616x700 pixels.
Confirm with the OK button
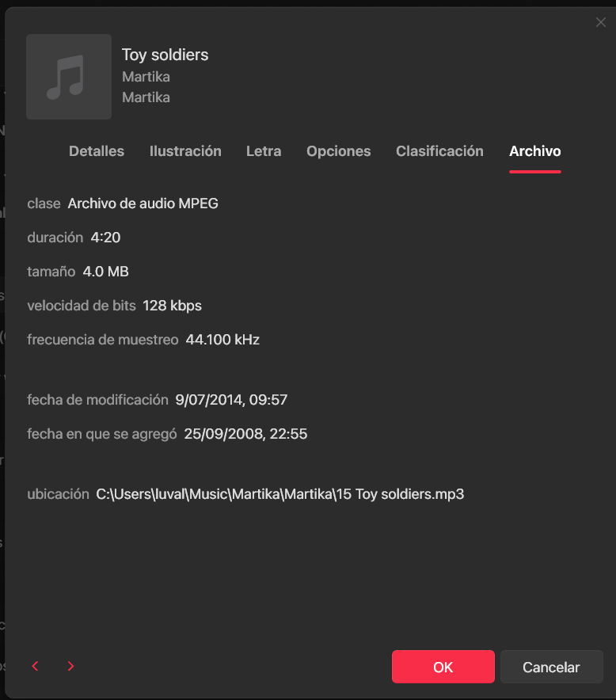[x=443, y=667]
